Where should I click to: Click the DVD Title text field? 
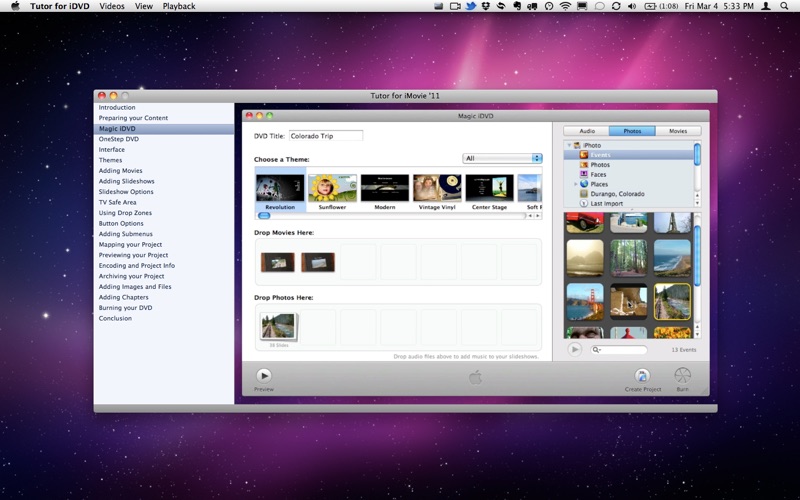325,136
